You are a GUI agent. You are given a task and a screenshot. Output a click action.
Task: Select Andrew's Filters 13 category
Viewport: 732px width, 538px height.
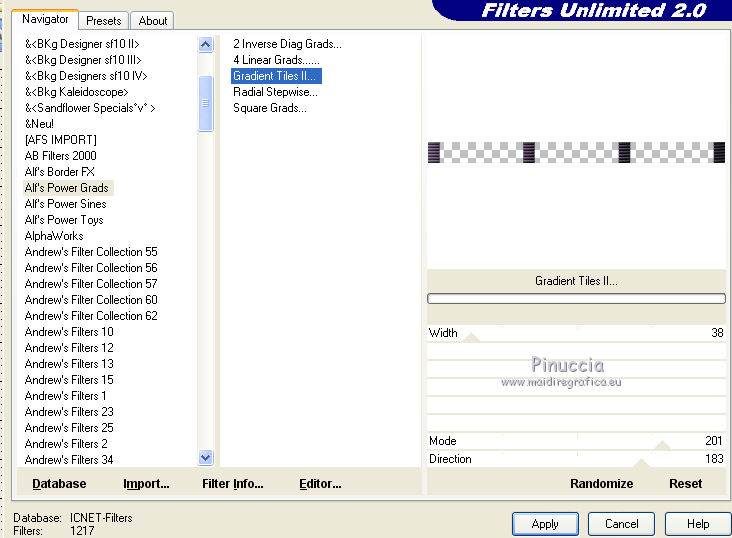(x=69, y=363)
